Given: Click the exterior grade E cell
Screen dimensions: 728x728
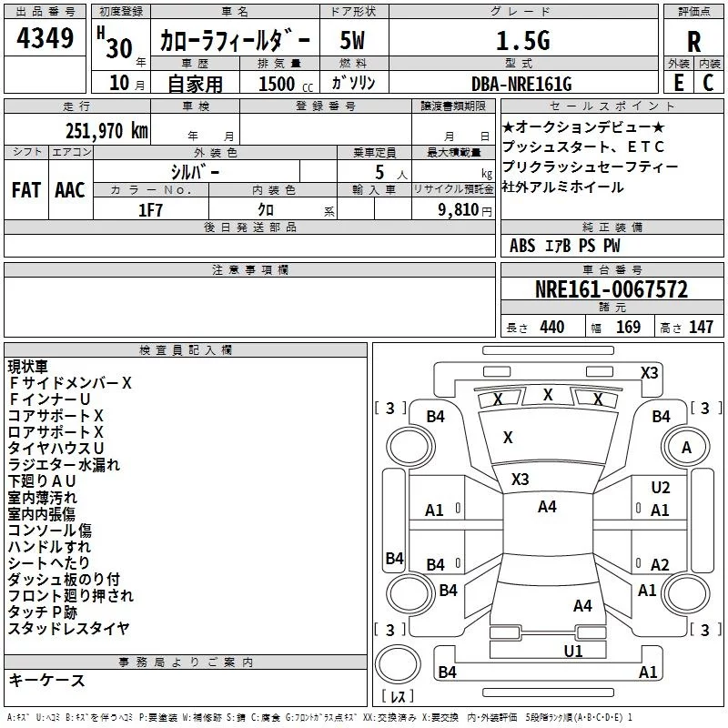Looking at the screenshot, I should click(678, 83).
